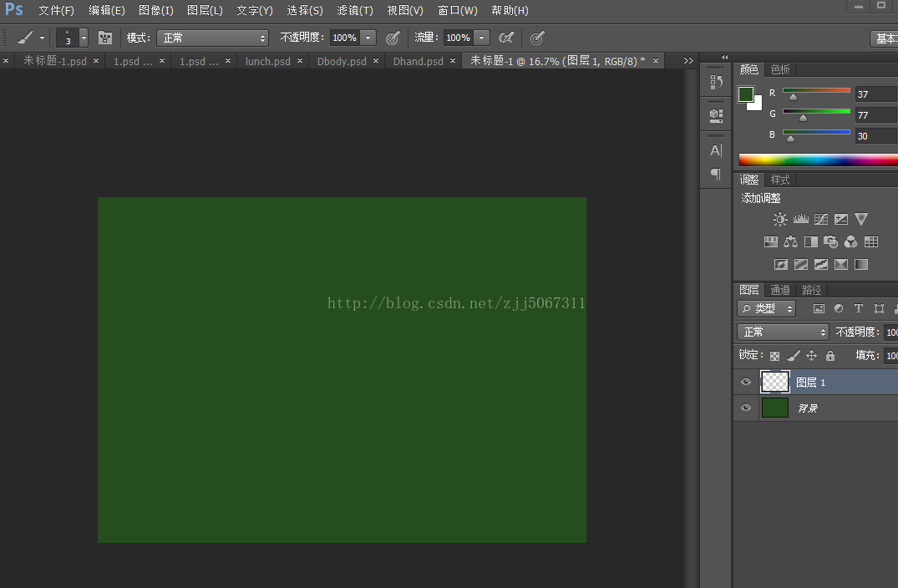Open the Brush tool preset picker icon
The image size is (898, 588).
[24, 38]
